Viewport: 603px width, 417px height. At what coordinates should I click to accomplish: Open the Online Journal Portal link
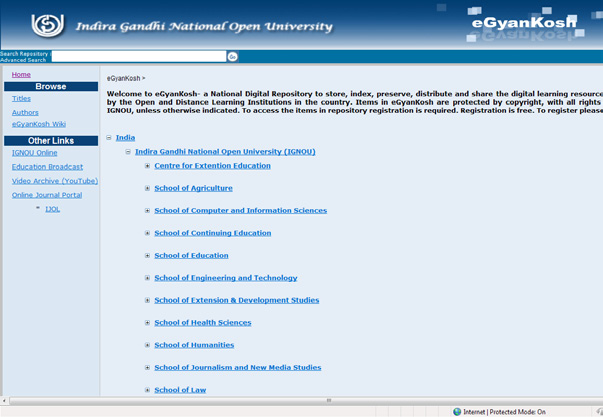pos(47,195)
